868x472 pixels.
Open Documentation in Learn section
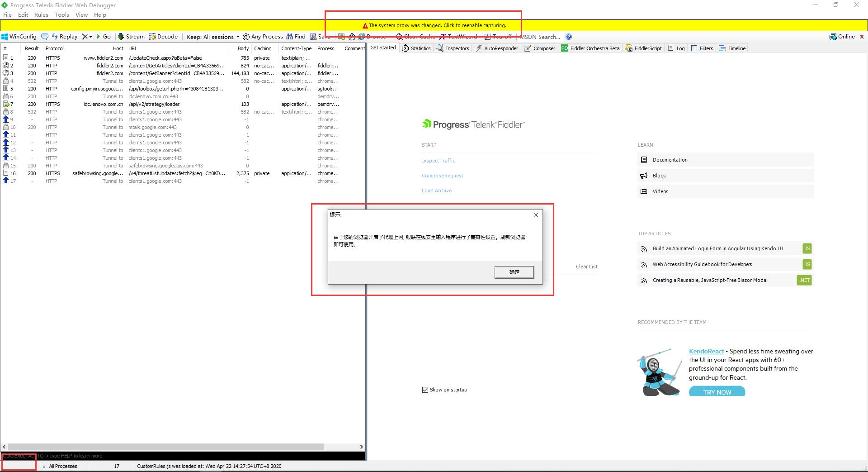(725, 160)
